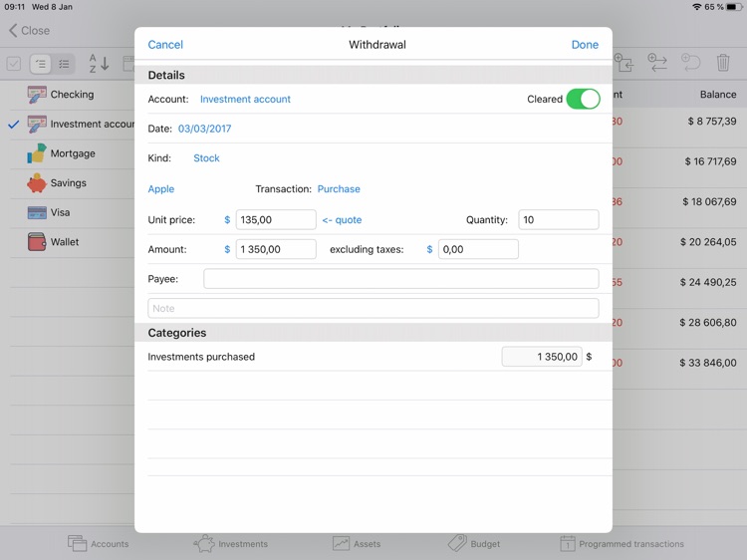Change the Kind value Stock
This screenshot has width=747, height=560.
(x=206, y=158)
